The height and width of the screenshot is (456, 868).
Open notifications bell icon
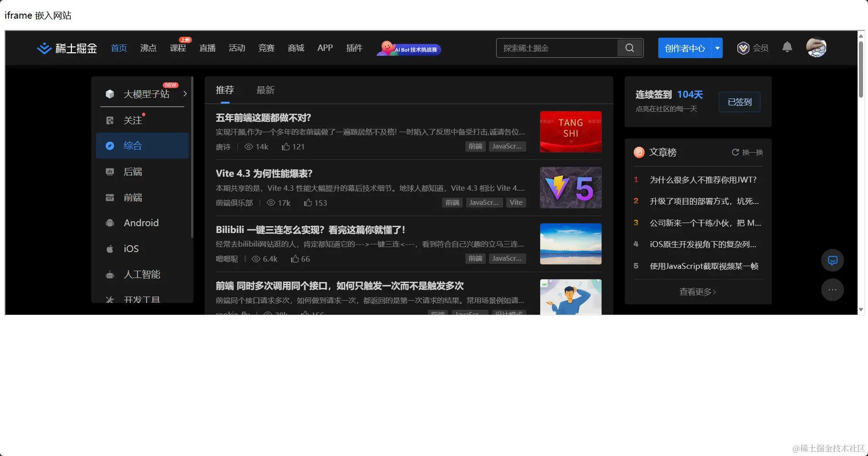click(787, 47)
